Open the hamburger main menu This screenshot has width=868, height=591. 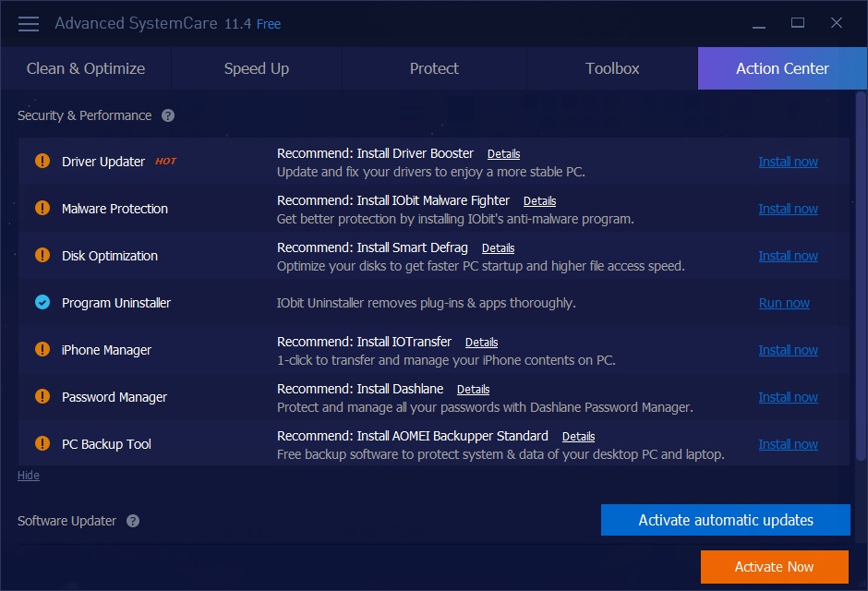tap(29, 24)
